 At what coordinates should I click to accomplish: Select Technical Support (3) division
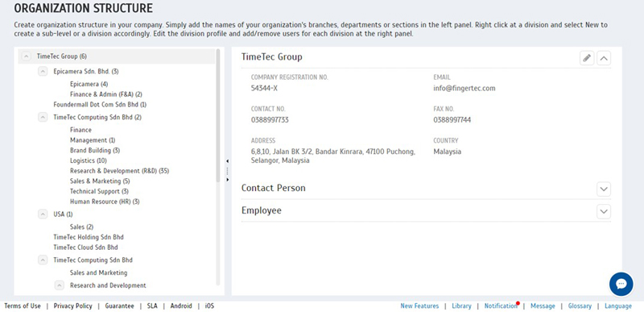[99, 191]
